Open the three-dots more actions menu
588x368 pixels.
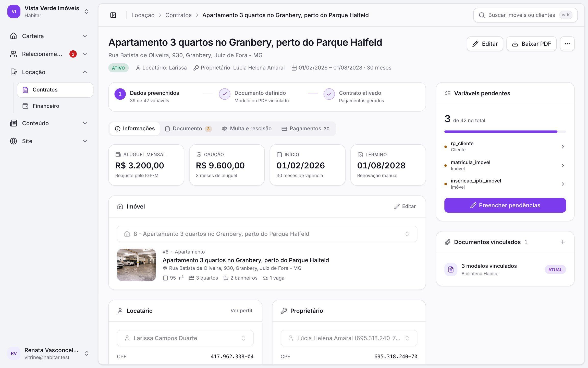point(567,44)
